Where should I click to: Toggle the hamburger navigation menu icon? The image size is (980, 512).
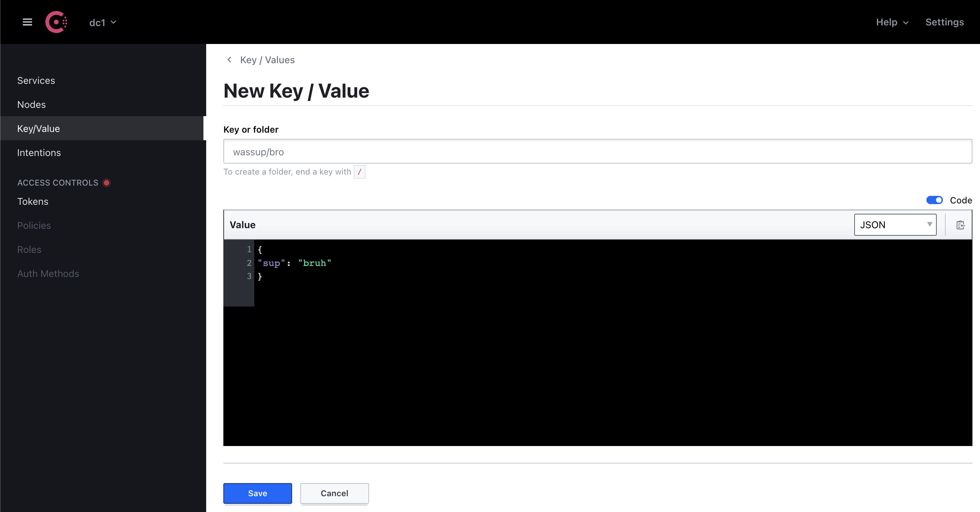(27, 22)
